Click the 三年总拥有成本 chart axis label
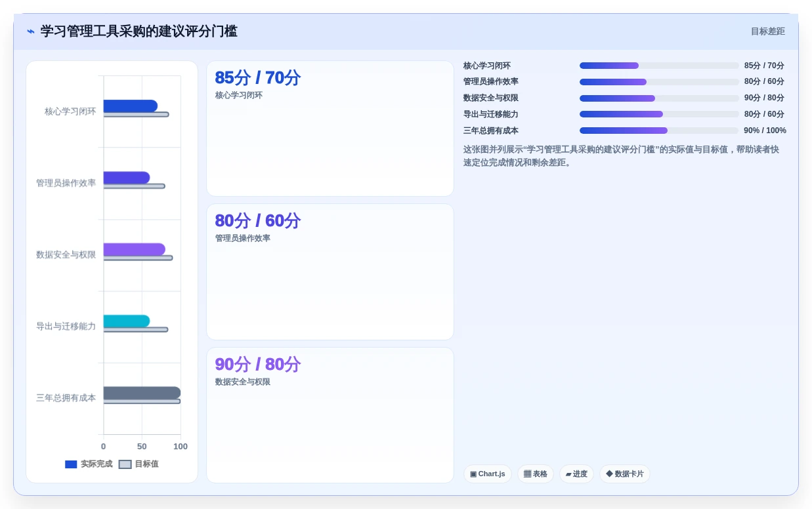The width and height of the screenshot is (812, 509). pos(66,397)
